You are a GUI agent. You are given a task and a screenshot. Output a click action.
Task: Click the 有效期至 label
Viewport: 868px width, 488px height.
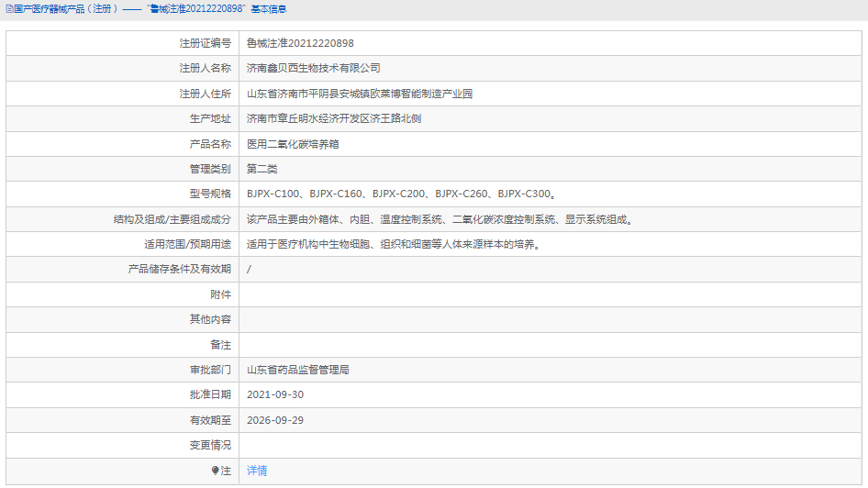[x=210, y=420]
